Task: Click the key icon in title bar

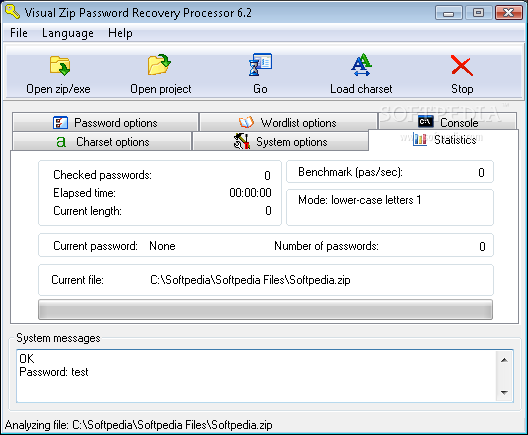Action: [x=12, y=12]
